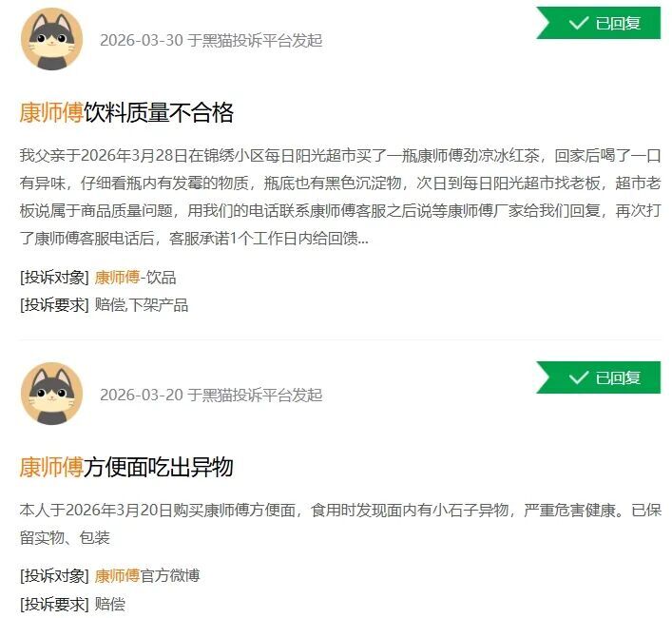Open the 已回复 status badge for the 2026-03-20 complaint
672x618 pixels.
pyautogui.click(x=599, y=377)
